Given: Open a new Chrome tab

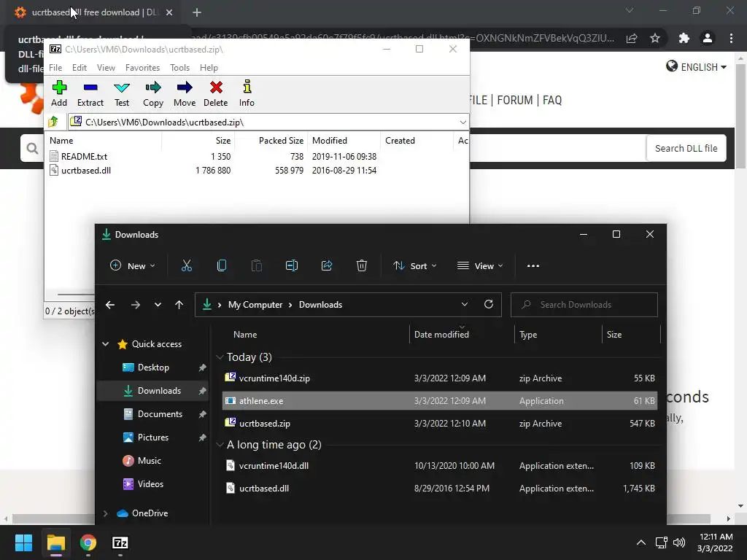Looking at the screenshot, I should 197,12.
